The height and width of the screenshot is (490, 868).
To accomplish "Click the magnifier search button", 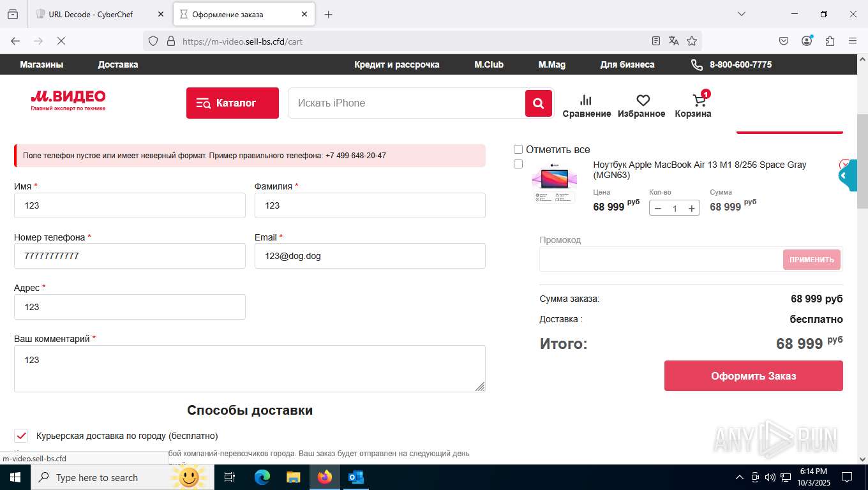I will click(x=538, y=103).
